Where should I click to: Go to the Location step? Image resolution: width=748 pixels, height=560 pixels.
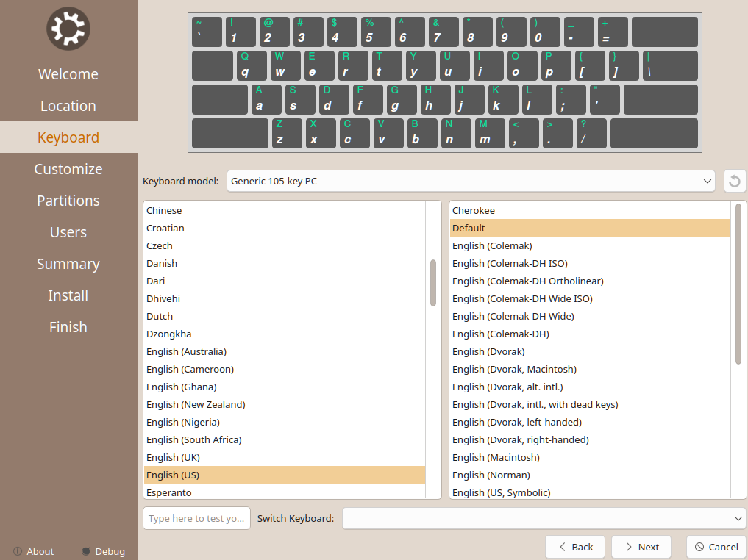pos(68,106)
